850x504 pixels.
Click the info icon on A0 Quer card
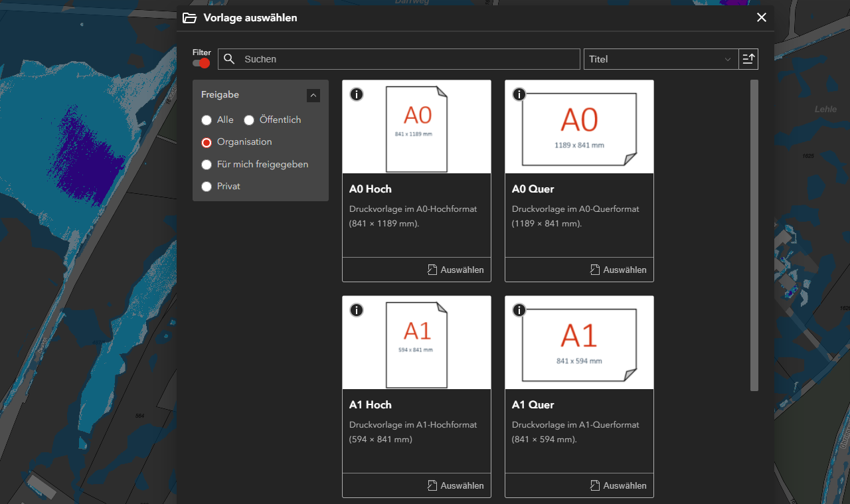click(x=519, y=94)
